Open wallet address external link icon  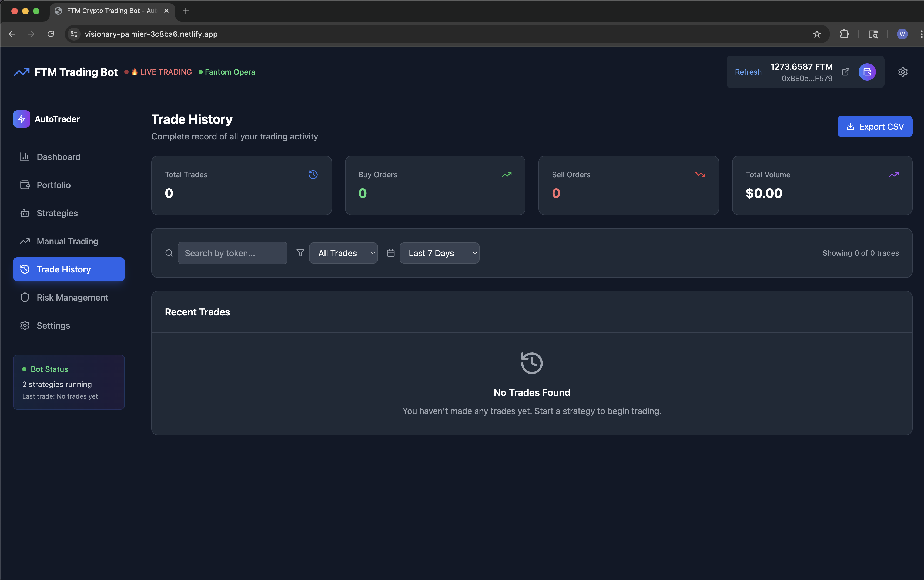pos(845,72)
